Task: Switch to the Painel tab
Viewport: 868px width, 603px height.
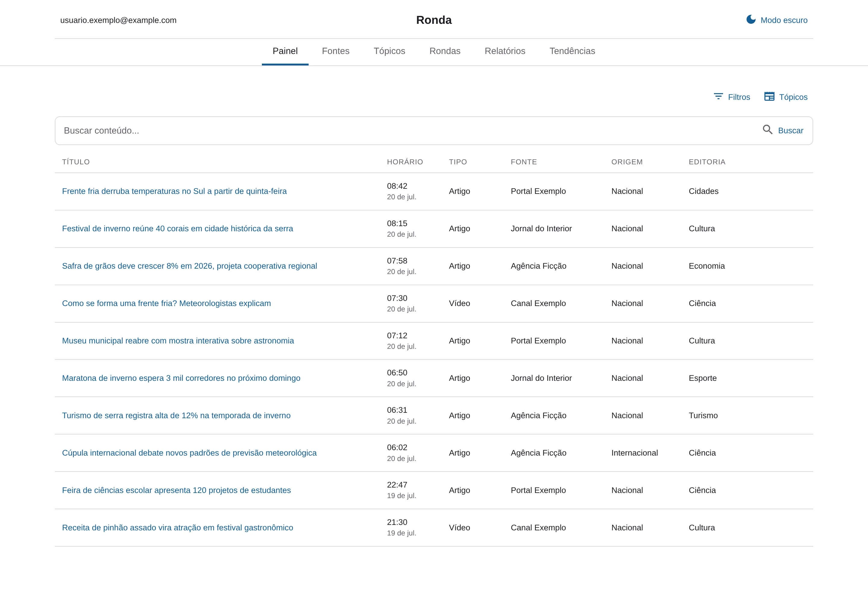Action: [x=285, y=51]
